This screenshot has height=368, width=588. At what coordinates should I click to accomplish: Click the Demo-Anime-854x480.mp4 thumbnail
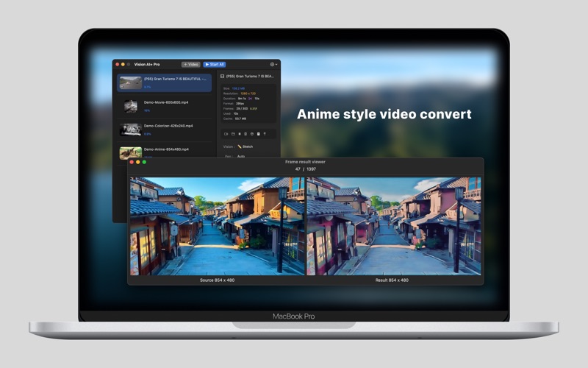coord(131,152)
